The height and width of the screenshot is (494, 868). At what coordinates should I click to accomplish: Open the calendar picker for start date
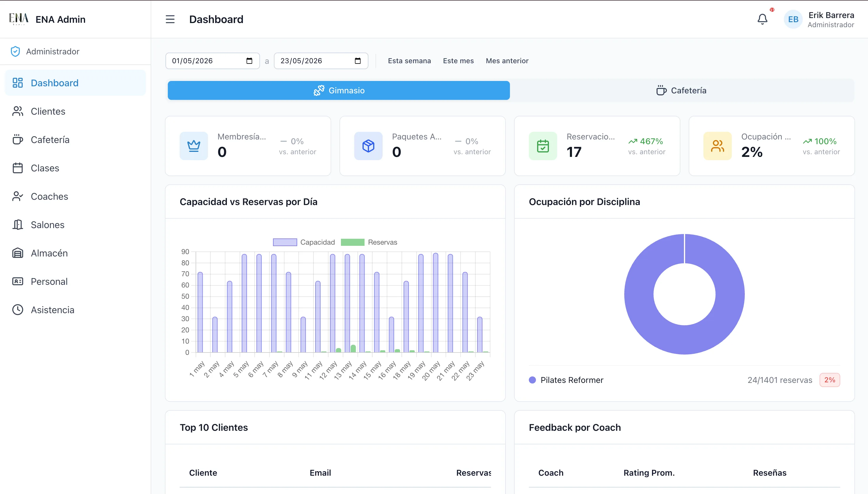[249, 61]
